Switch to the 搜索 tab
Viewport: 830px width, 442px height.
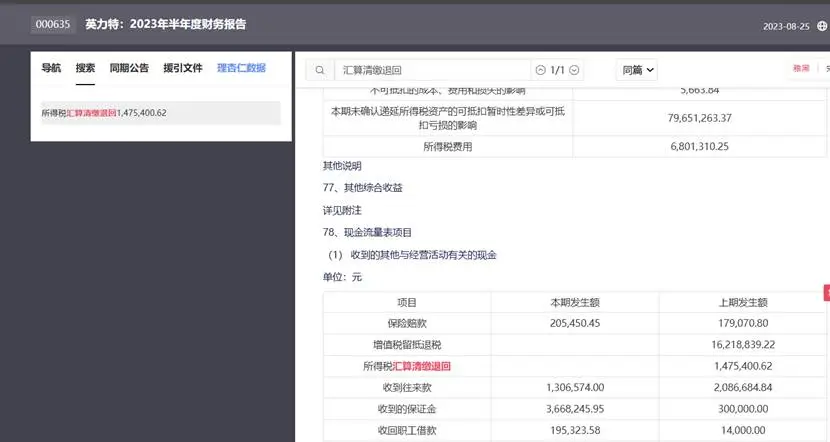pyautogui.click(x=85, y=68)
